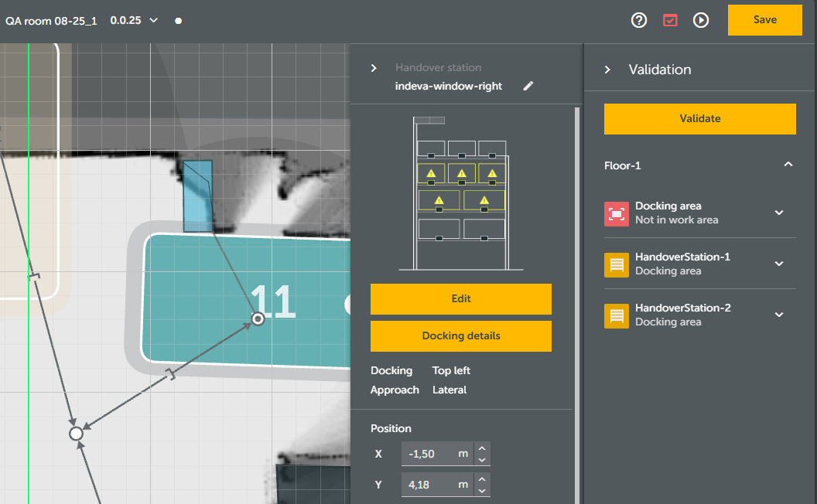Screen dimensions: 817x504
Task: Expand the 'Not in work area' item
Action: [779, 213]
